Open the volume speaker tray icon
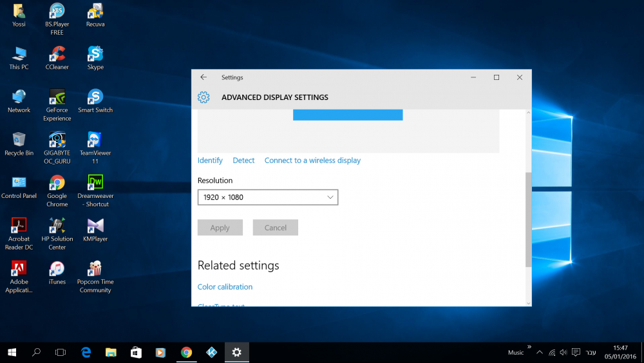 pyautogui.click(x=563, y=352)
